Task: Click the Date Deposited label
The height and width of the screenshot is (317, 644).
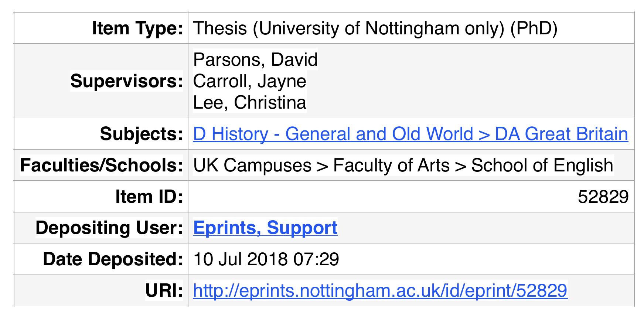Action: [113, 259]
